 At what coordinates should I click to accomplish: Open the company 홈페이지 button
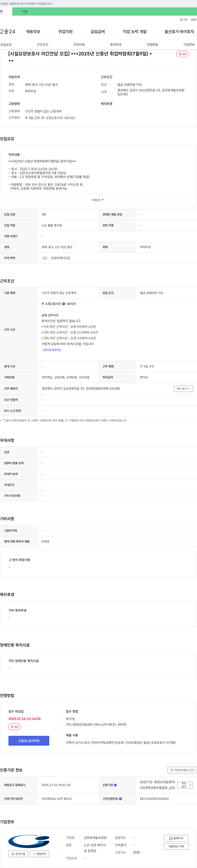(x=176, y=838)
